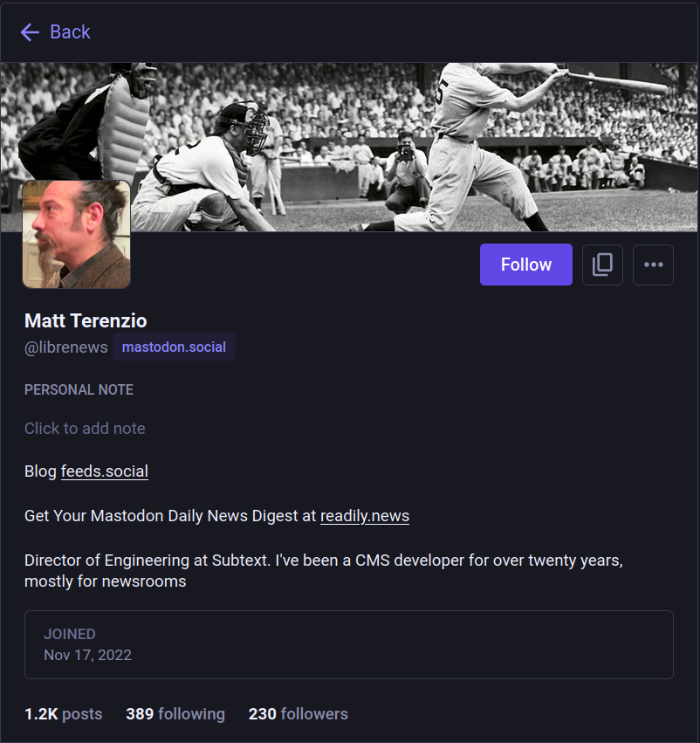The height and width of the screenshot is (743, 700).
Task: Click the JOINED field label
Action: click(70, 634)
